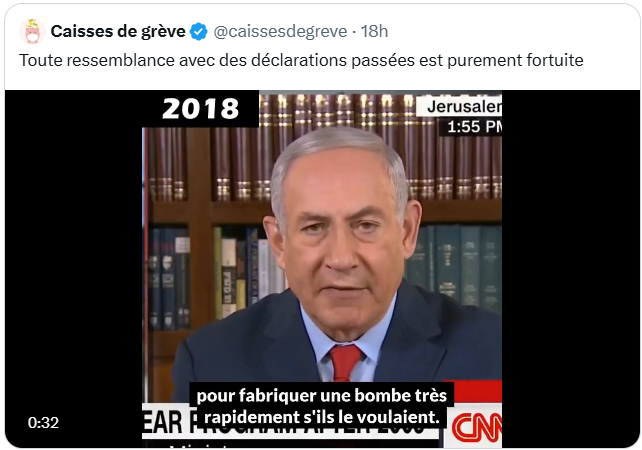
Task: Click the black letterbox left of video
Action: click(x=74, y=269)
